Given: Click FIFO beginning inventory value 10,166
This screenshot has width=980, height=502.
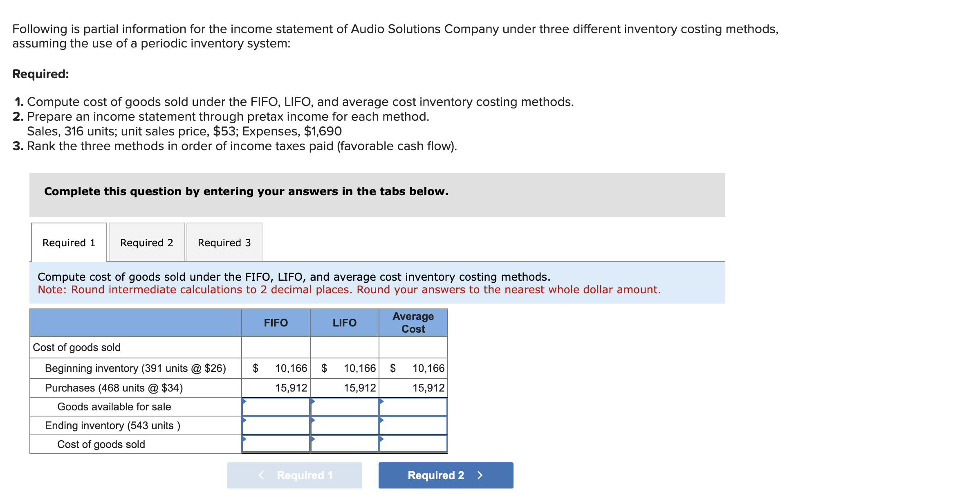Looking at the screenshot, I should 291,368.
